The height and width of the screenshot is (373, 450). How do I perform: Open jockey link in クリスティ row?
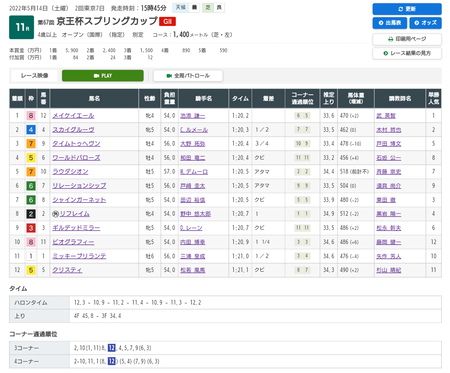pos(193,270)
